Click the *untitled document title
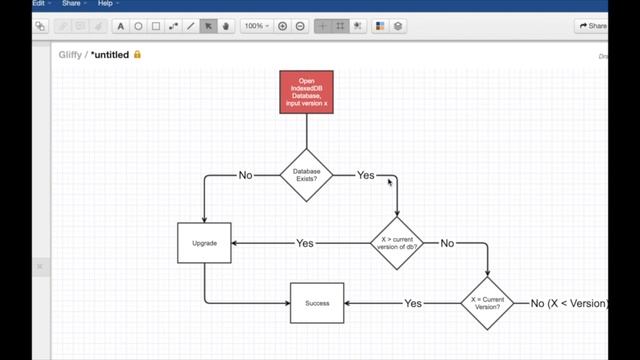Screen dimensions: 640x360 coord(110,55)
